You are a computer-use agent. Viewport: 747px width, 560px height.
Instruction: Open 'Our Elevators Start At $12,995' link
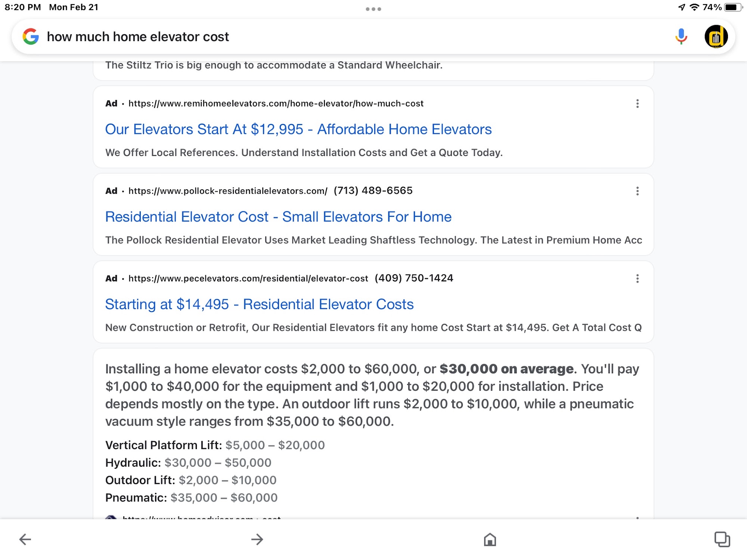pyautogui.click(x=298, y=129)
